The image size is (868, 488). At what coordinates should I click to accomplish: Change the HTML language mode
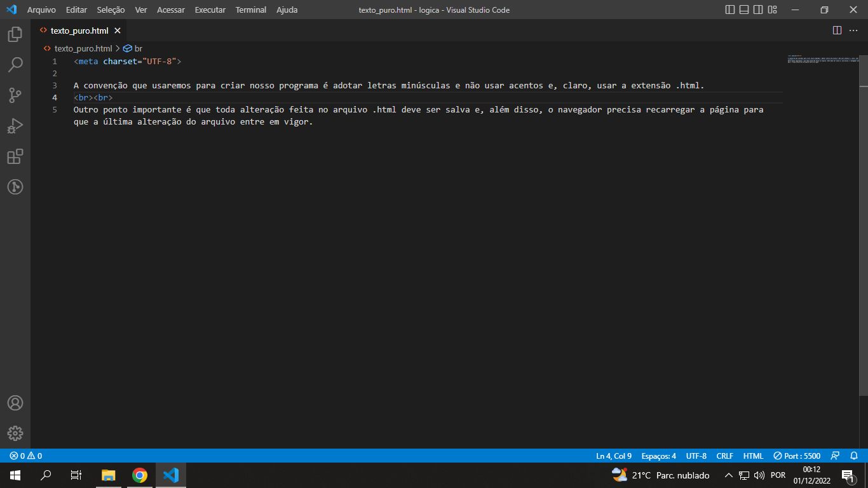click(754, 456)
